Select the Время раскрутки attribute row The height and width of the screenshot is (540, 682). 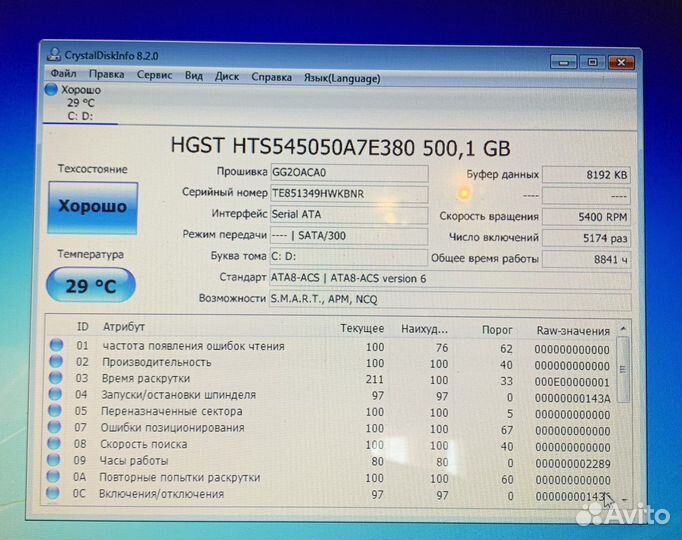coord(331,380)
